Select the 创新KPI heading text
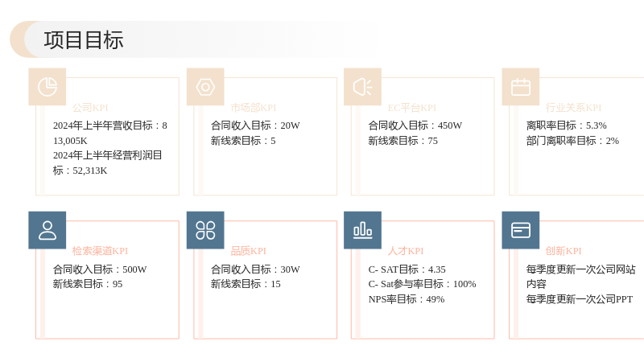Viewport: 644px width, 362px height. click(563, 251)
